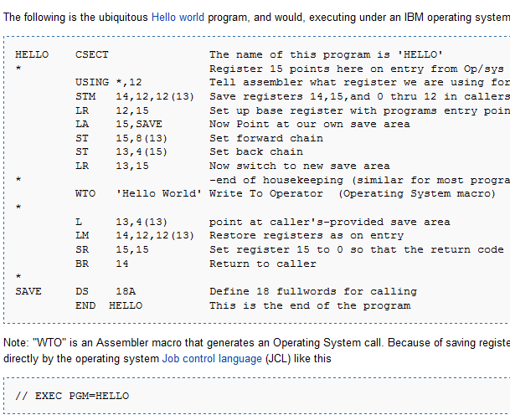This screenshot has width=510, height=420.
Task: Click the "18A" operand
Action: point(125,291)
